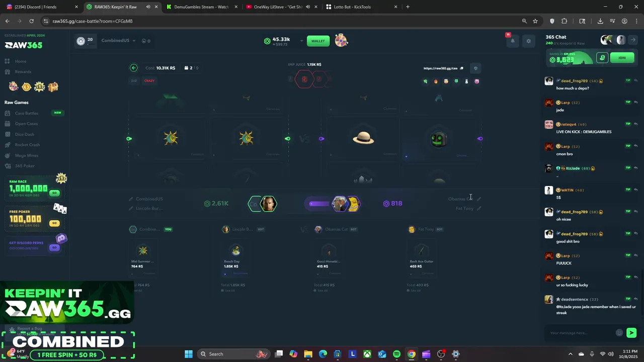The width and height of the screenshot is (644, 362).
Task: Collapse chat with the arrow button
Action: pos(633,40)
